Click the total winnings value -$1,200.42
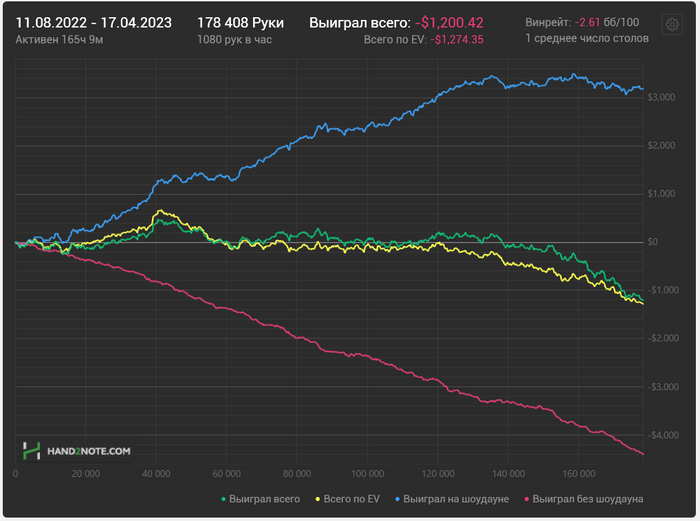Viewport: 700px width, 521px height. [449, 23]
